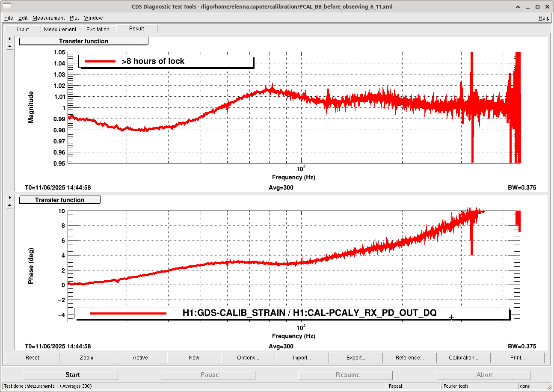Click the Export... button
This screenshot has width=554, height=392.
pyautogui.click(x=356, y=358)
